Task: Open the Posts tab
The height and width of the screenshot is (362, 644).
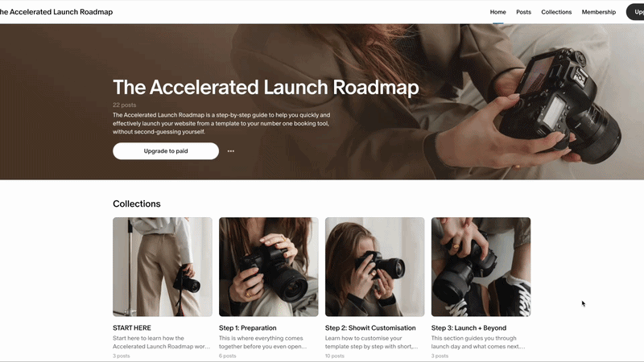Action: click(x=523, y=12)
